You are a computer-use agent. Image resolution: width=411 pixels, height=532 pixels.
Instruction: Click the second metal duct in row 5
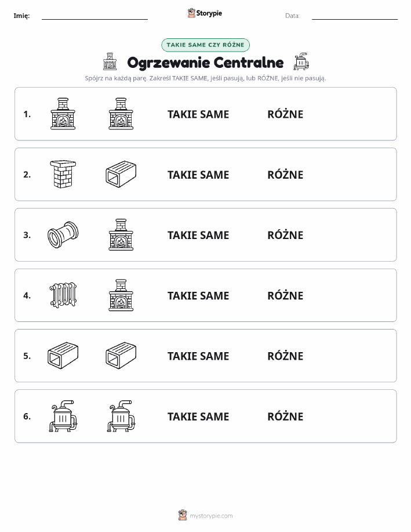pyautogui.click(x=121, y=356)
